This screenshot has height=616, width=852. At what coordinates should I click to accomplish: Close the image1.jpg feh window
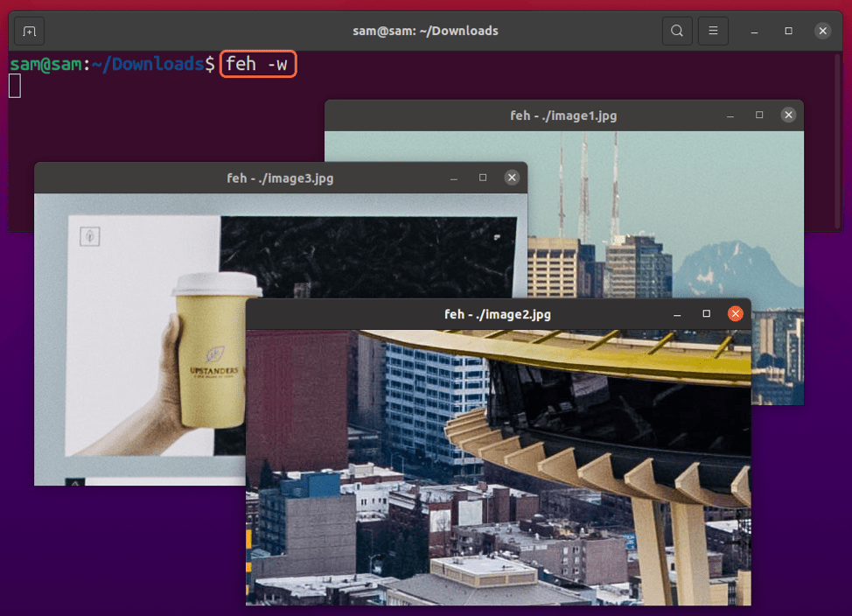pyautogui.click(x=788, y=115)
